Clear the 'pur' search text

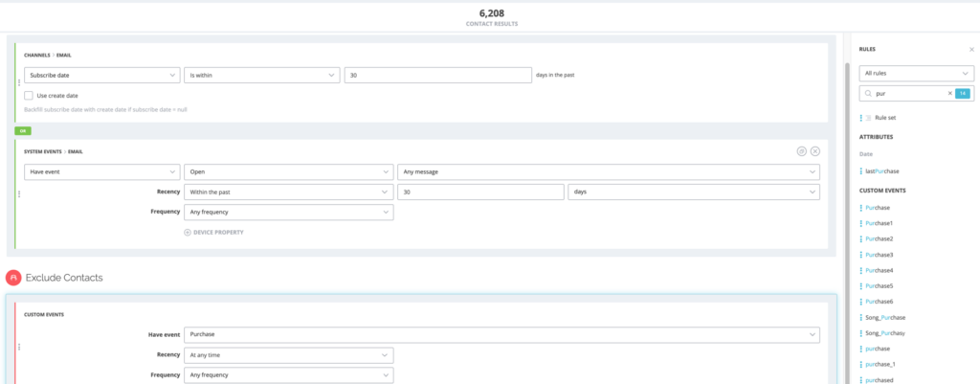950,94
